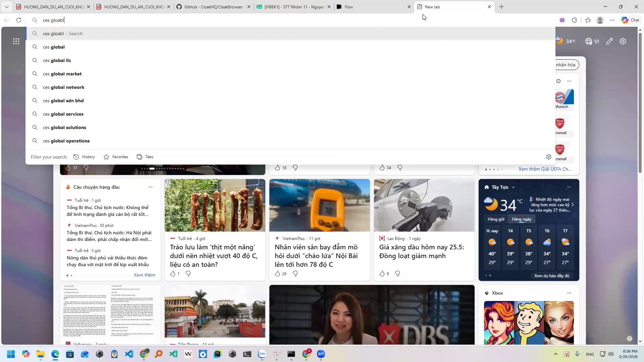The height and width of the screenshot is (362, 644).
Task: Dislike the Nội Bài airport heat article
Action: click(x=295, y=274)
